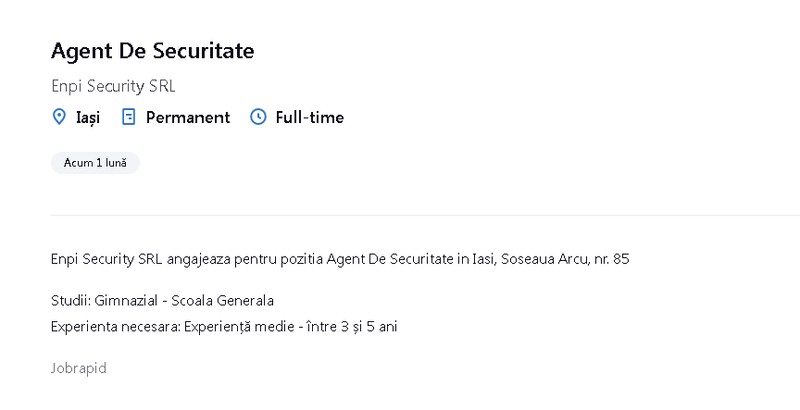Click the location pin icon
This screenshot has width=800, height=410.
click(x=59, y=117)
